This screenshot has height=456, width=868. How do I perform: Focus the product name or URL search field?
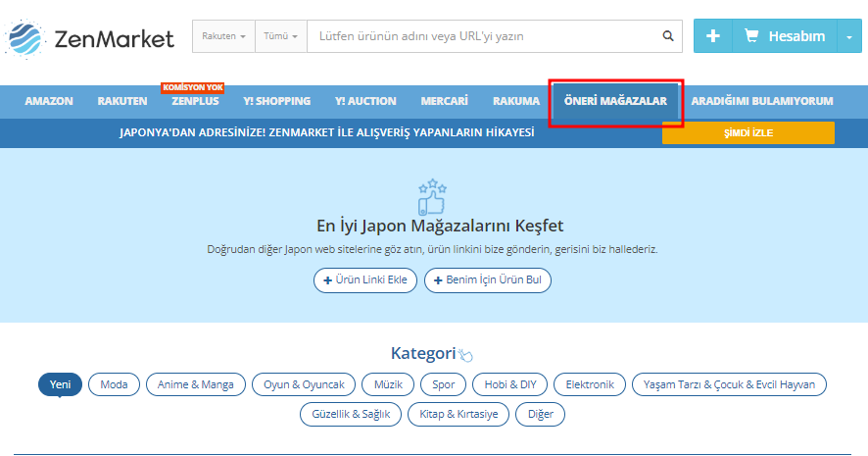coord(484,36)
